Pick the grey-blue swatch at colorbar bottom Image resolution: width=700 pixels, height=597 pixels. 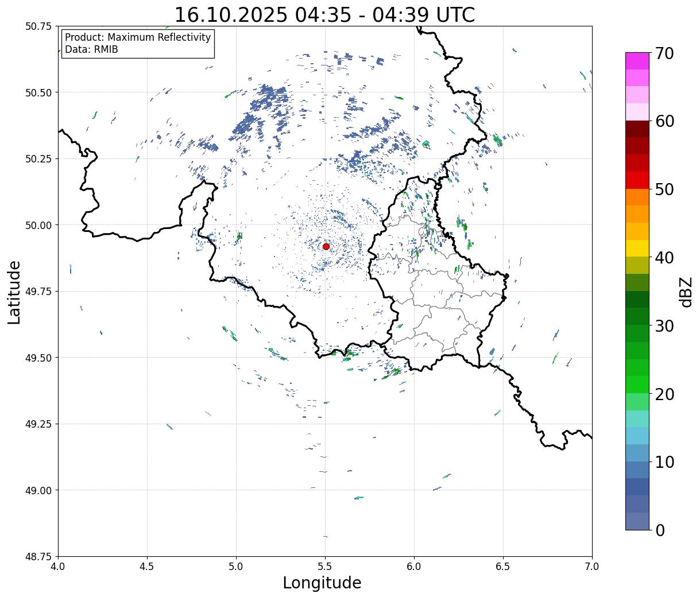pyautogui.click(x=637, y=521)
